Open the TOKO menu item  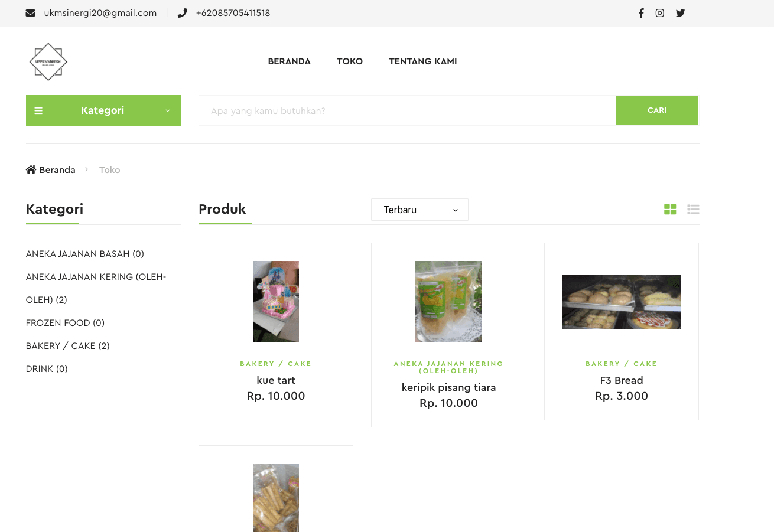point(350,61)
